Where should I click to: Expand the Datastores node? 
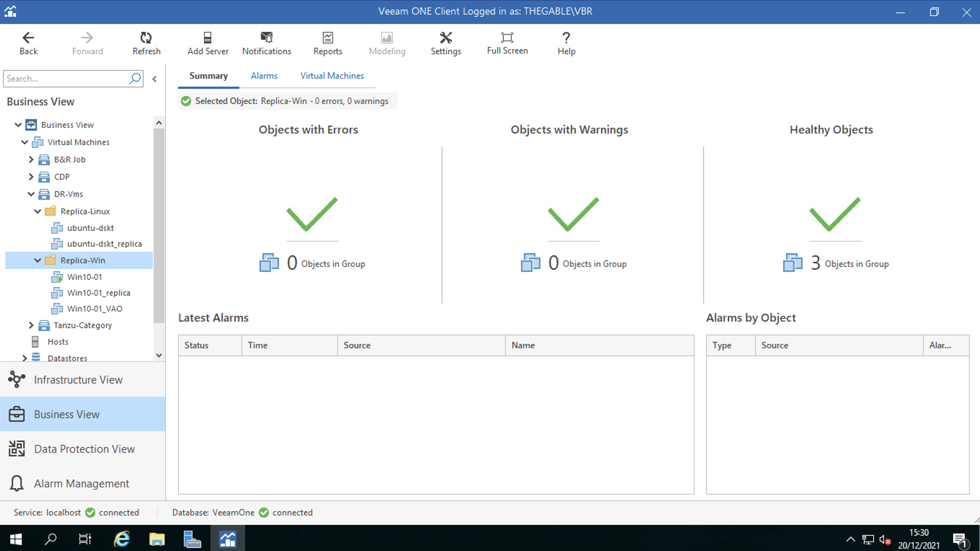(25, 358)
